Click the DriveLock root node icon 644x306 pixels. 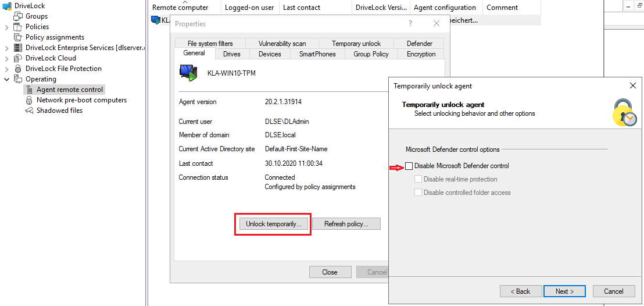(x=7, y=6)
